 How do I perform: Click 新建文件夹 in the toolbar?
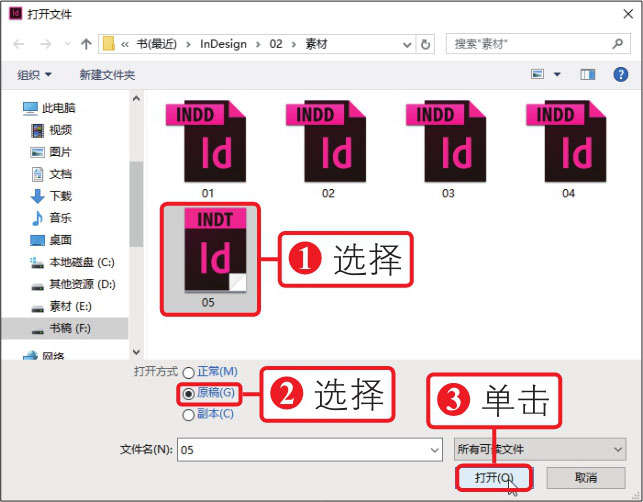(x=107, y=75)
